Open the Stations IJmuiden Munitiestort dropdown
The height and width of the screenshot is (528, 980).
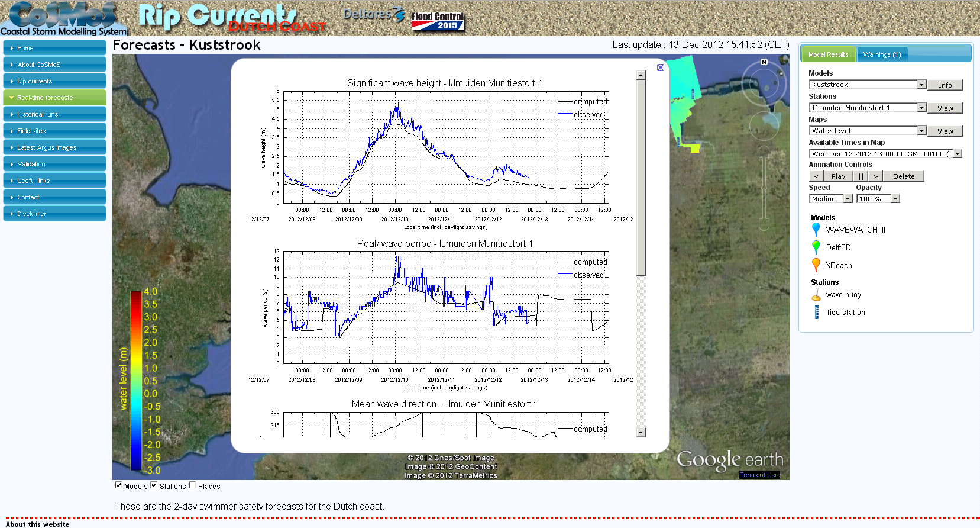(867, 108)
